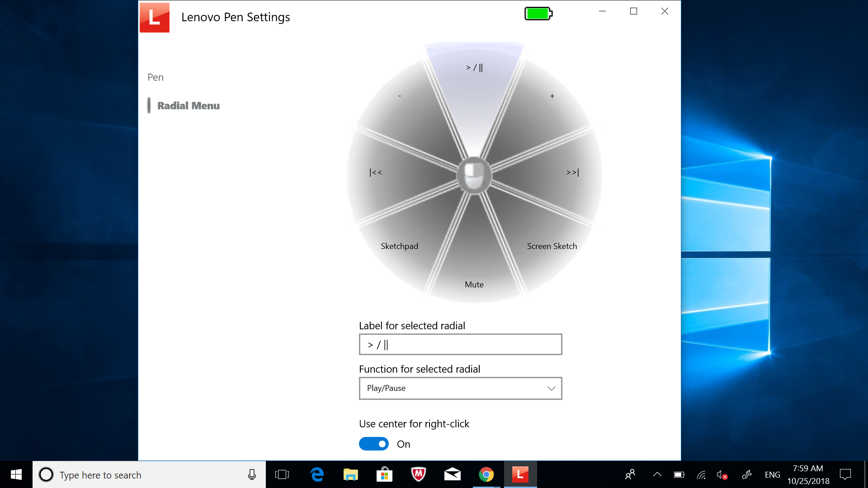Screen dimensions: 868x488
Task: Show hidden system tray icons
Action: click(x=657, y=474)
